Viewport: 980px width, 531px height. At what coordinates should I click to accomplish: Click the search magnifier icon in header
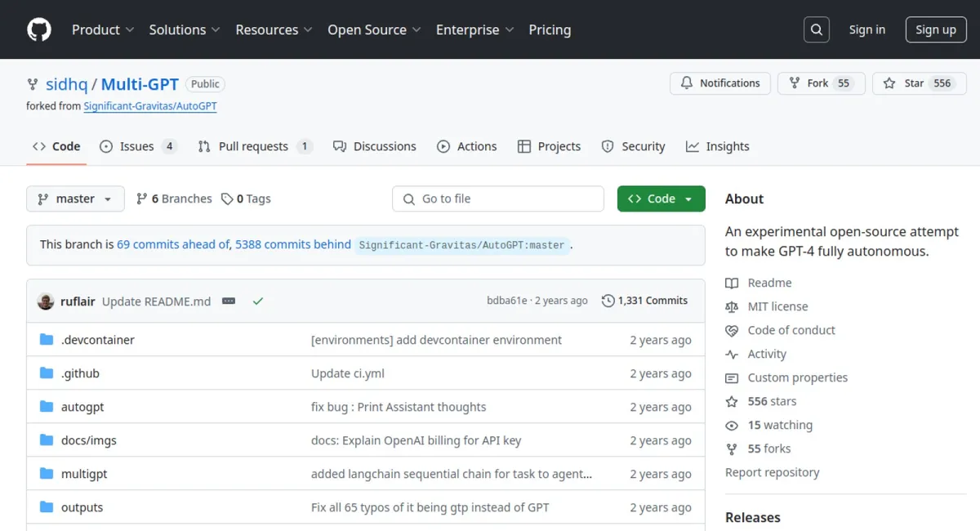816,29
